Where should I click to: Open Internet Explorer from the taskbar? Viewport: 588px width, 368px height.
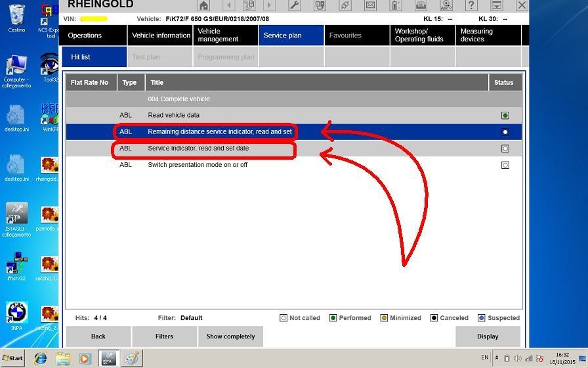pos(40,358)
